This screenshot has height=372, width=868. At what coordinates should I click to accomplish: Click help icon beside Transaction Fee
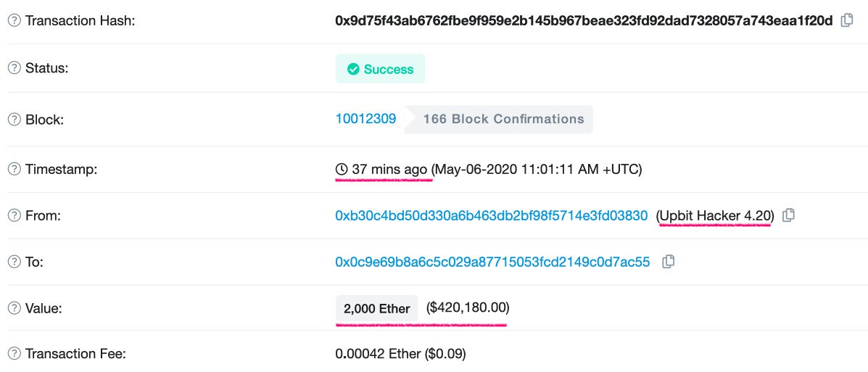click(15, 353)
